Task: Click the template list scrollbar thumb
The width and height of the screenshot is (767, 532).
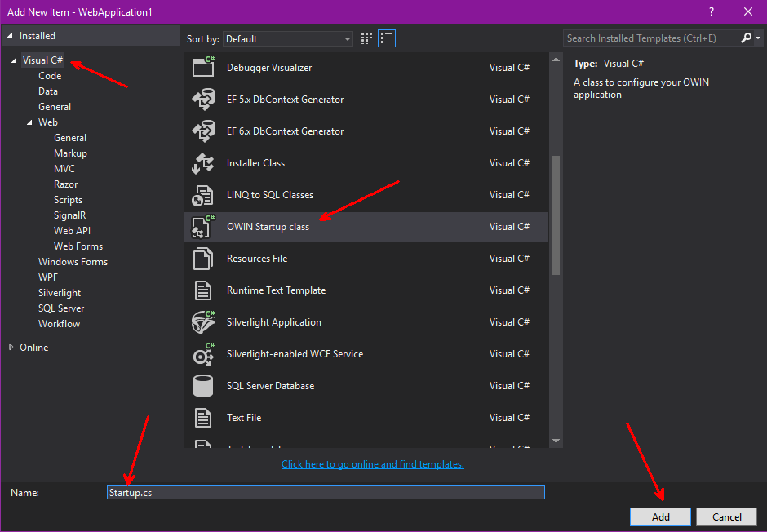Action: point(556,215)
